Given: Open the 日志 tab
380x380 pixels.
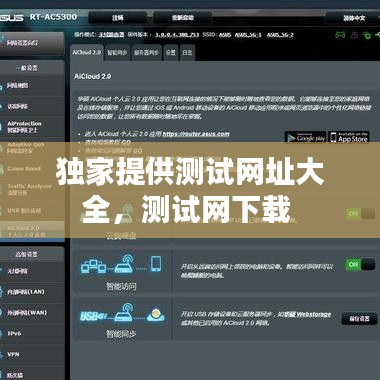Looking at the screenshot, I should pyautogui.click(x=187, y=53).
